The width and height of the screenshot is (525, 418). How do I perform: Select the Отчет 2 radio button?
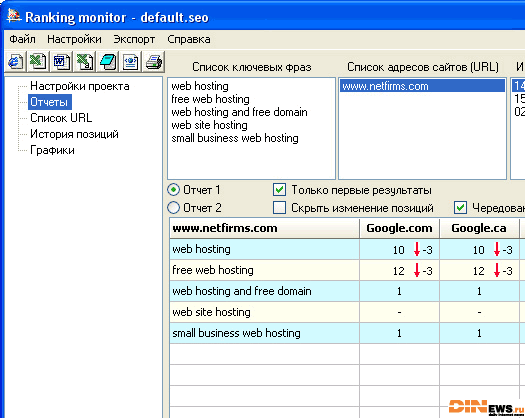tap(173, 208)
